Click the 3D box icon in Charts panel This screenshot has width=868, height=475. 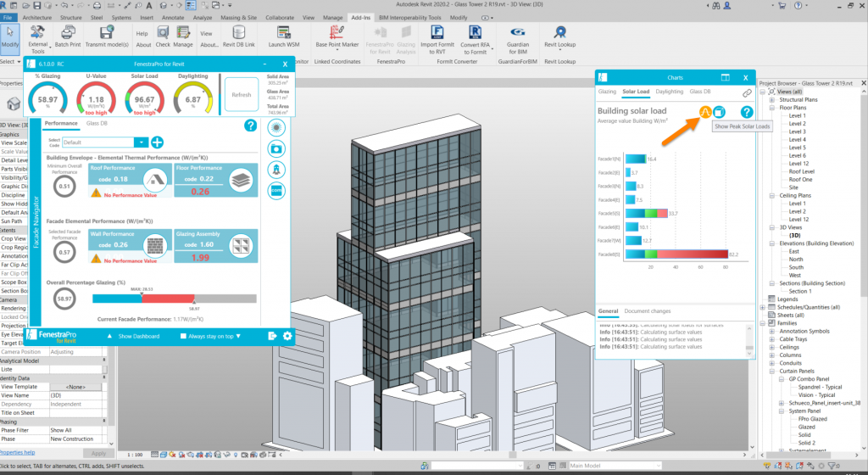(x=719, y=112)
